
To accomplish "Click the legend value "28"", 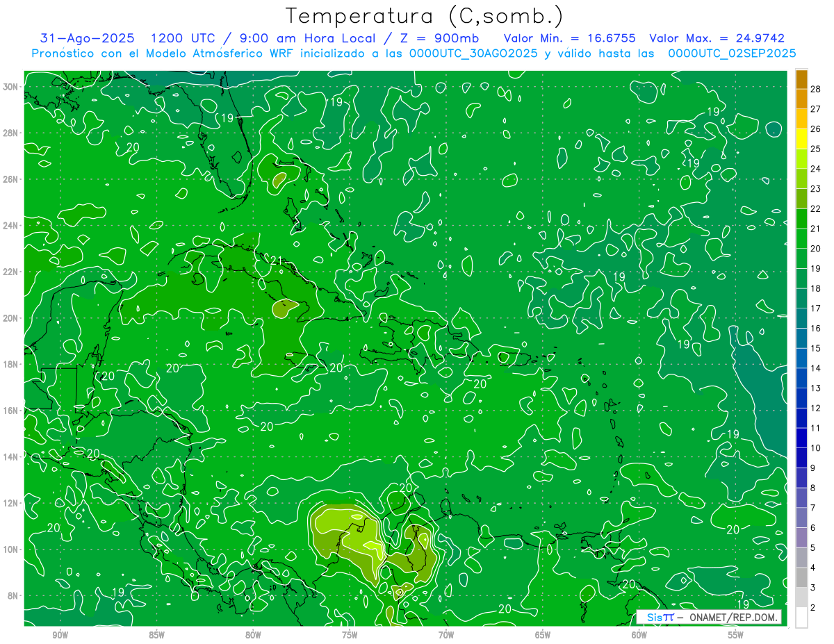I will [816, 89].
